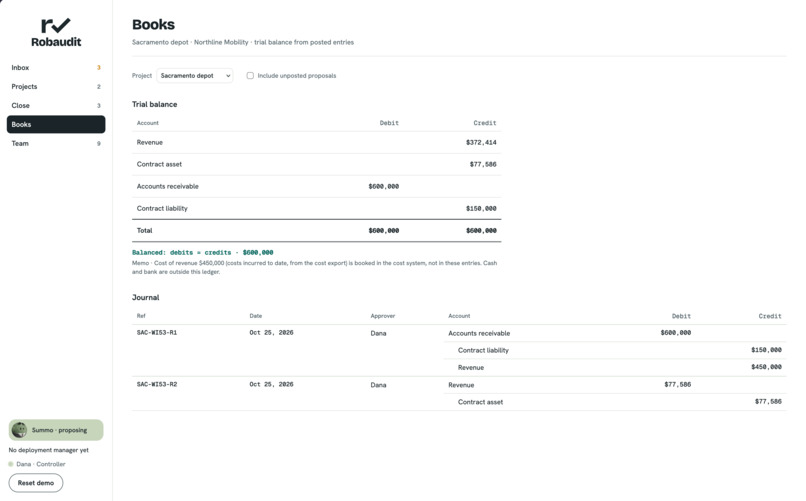Click the Journal Accounts receivable line

(x=615, y=333)
